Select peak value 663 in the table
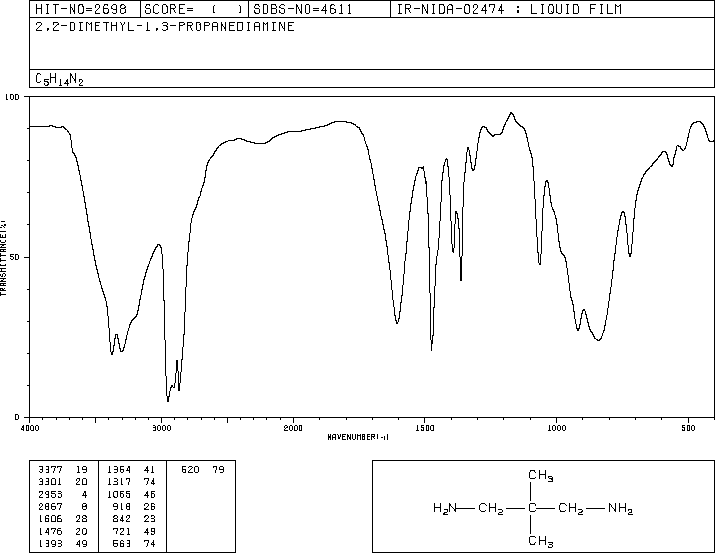The width and height of the screenshot is (715, 553). (x=121, y=544)
